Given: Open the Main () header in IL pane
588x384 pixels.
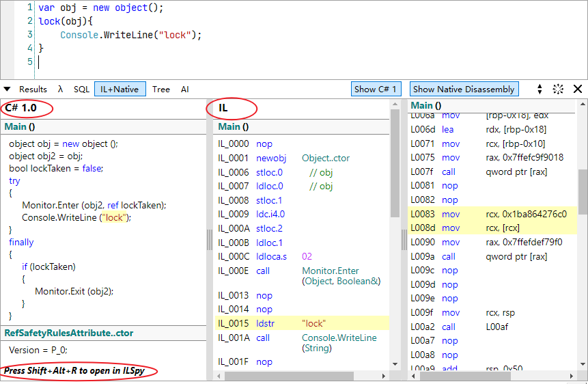Looking at the screenshot, I should coord(234,127).
